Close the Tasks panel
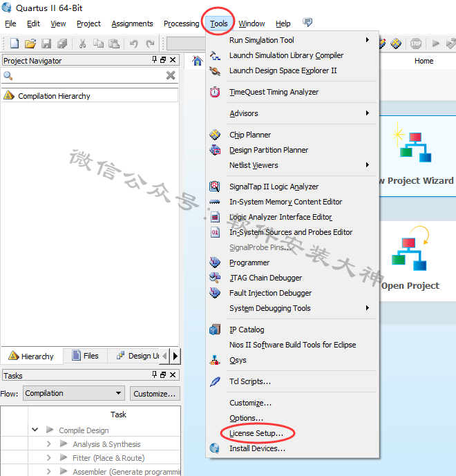This screenshot has width=456, height=476. click(173, 375)
